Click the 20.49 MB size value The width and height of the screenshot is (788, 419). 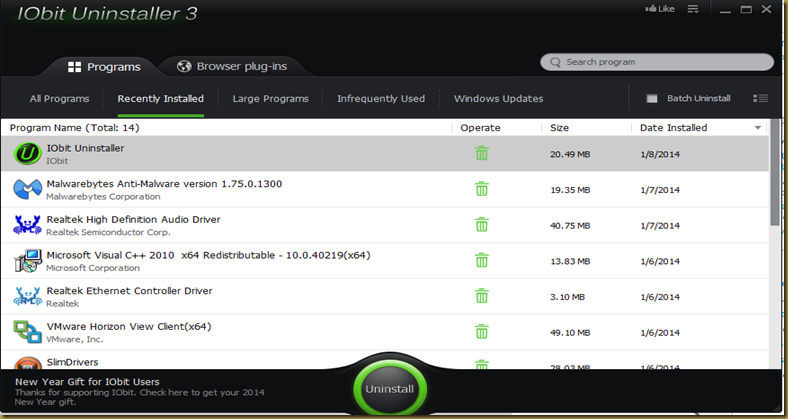(570, 154)
